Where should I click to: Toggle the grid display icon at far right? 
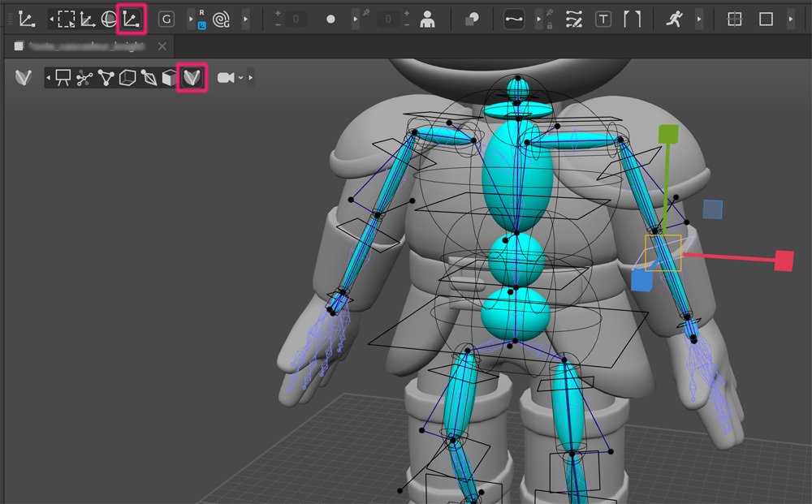click(x=733, y=18)
